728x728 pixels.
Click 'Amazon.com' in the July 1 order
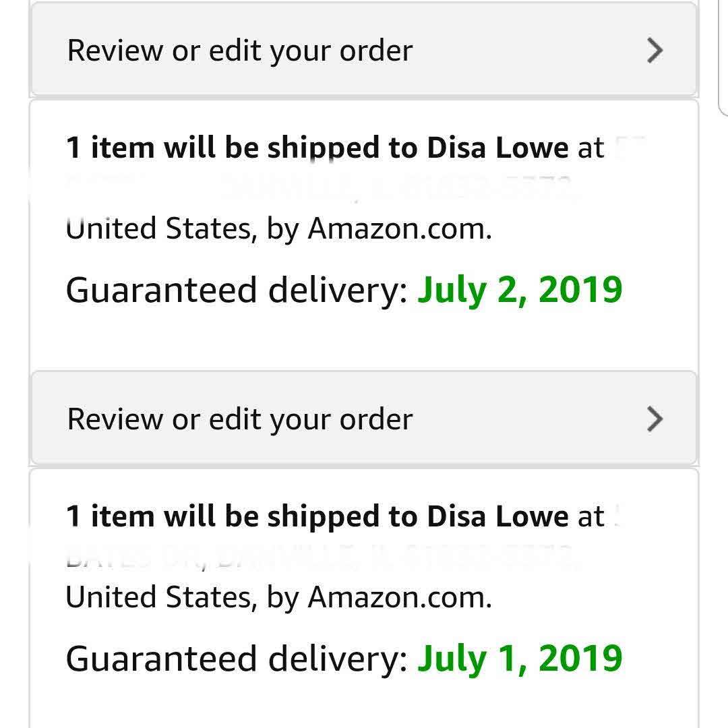[399, 598]
